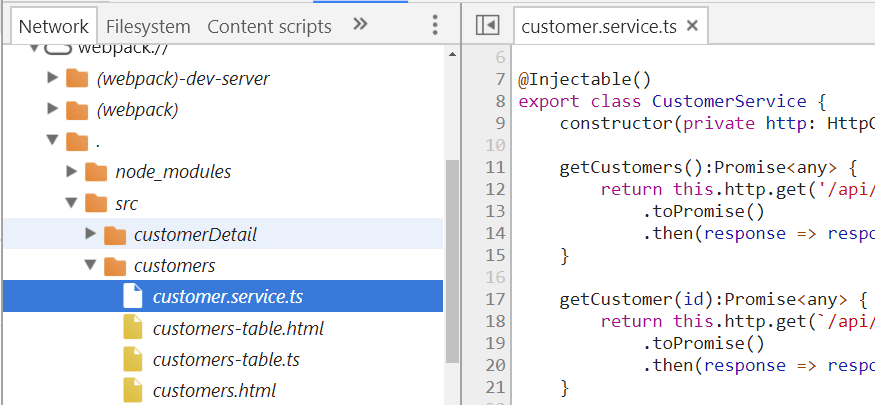Viewport: 875px width, 405px height.
Task: Expand the customerDetail folder arrow
Action: point(90,233)
